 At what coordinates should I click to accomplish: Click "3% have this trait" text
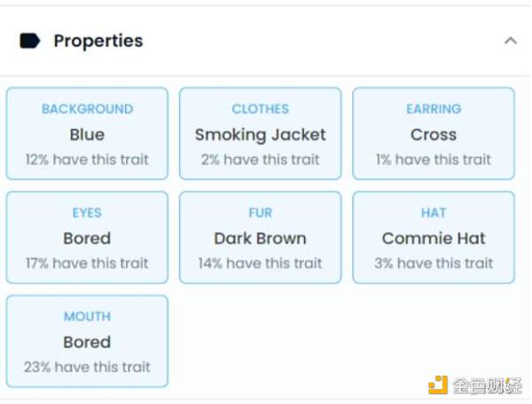click(434, 263)
